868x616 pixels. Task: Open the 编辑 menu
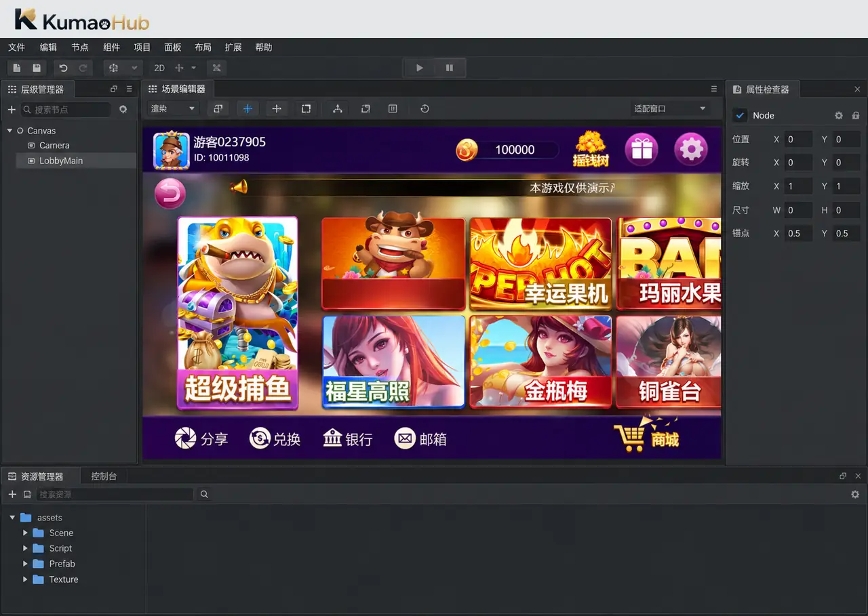(x=48, y=47)
